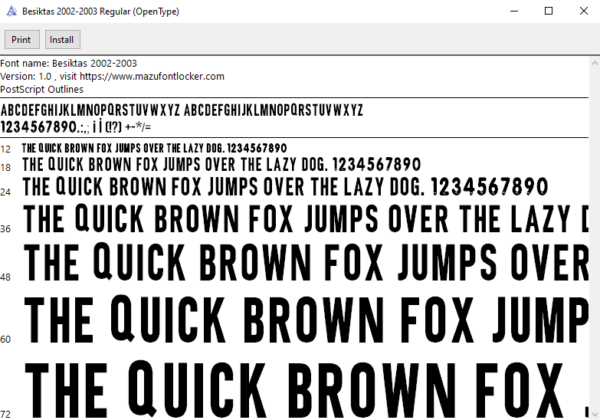Click the window title 'Besiktas 2002-2003 Regular (OpenType)'
600x420 pixels.
(101, 11)
